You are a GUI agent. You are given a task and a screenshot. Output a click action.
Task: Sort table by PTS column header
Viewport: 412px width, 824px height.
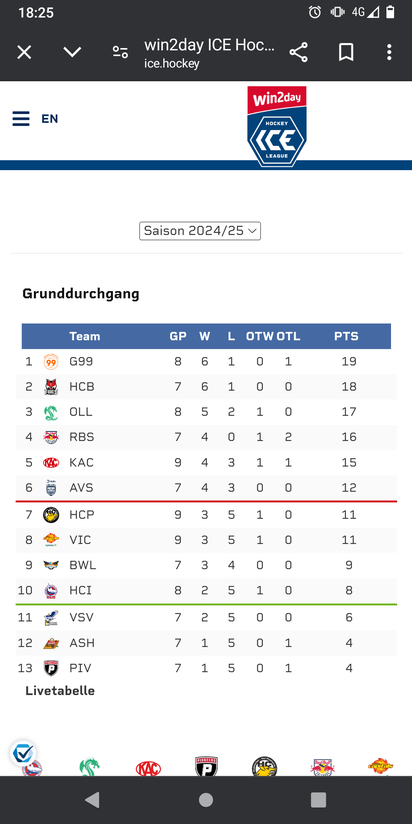point(346,336)
